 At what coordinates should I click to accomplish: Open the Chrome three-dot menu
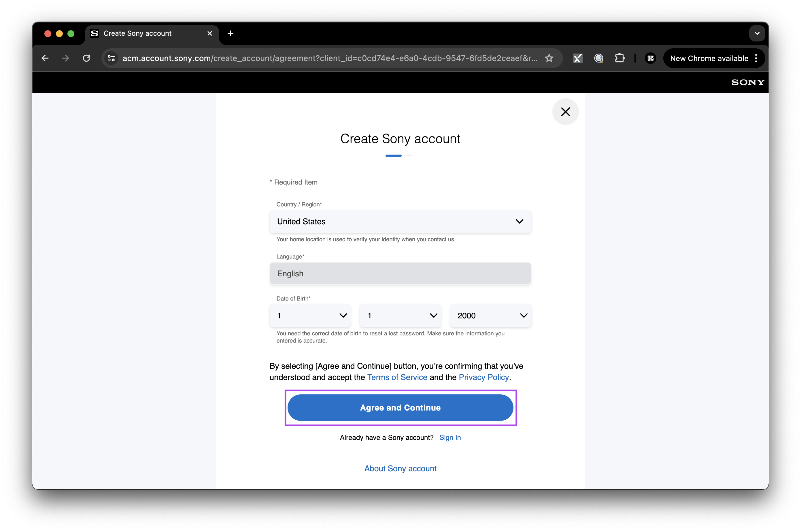[757, 58]
